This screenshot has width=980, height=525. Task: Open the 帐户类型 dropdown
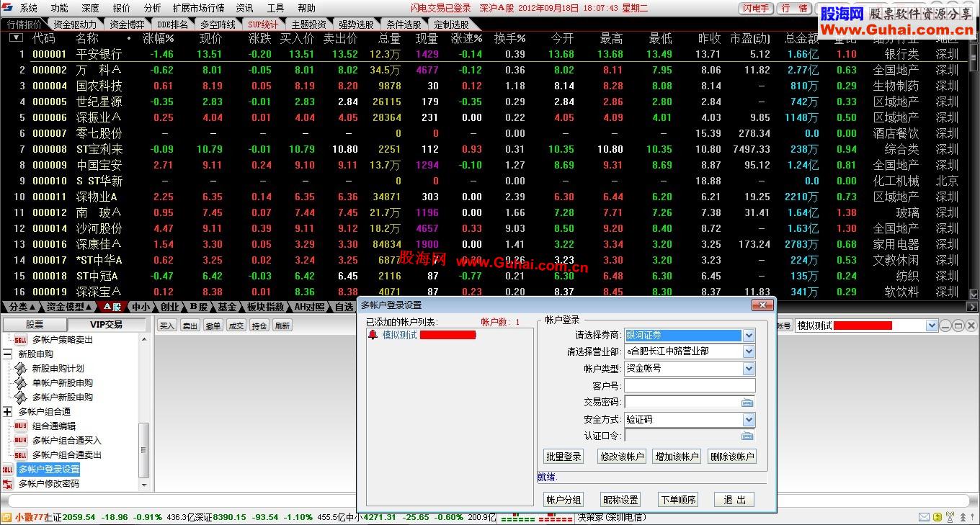(x=749, y=368)
